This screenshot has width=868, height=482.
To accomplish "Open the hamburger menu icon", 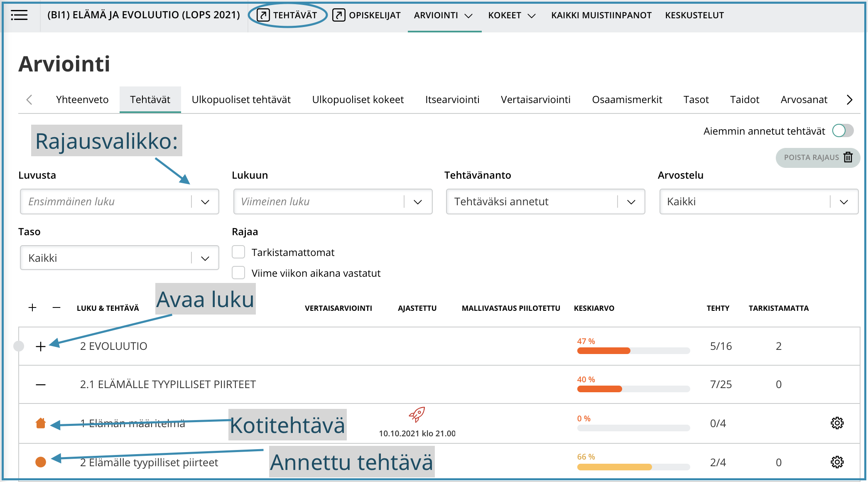I will click(x=19, y=15).
